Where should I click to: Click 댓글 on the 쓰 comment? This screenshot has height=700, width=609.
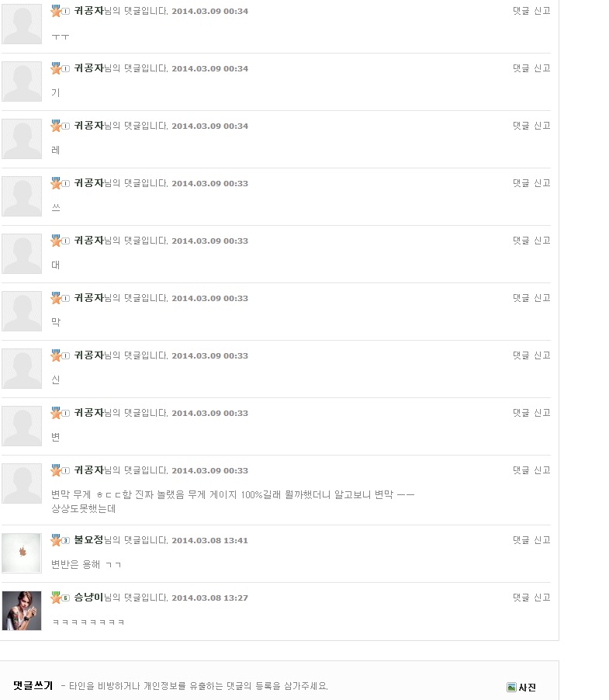point(521,183)
